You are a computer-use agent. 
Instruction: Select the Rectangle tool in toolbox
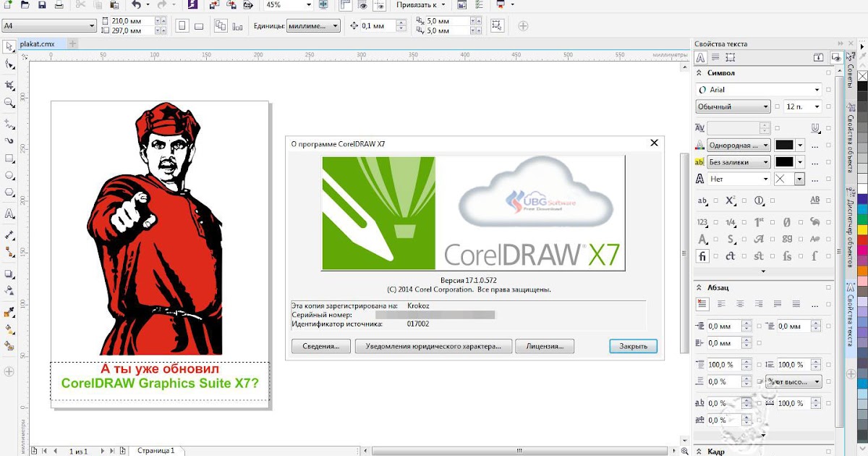coord(9,158)
